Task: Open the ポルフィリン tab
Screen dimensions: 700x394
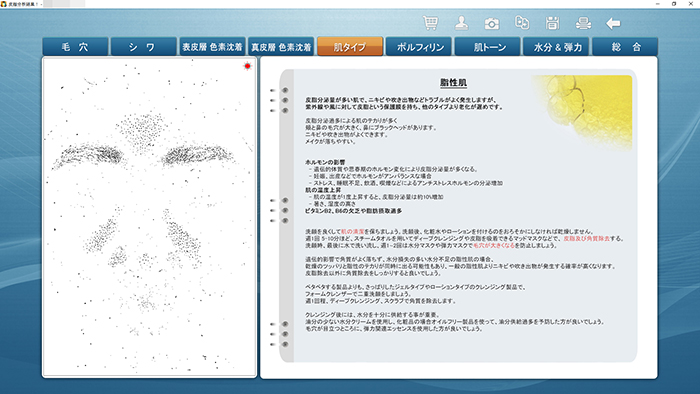Action: point(419,47)
